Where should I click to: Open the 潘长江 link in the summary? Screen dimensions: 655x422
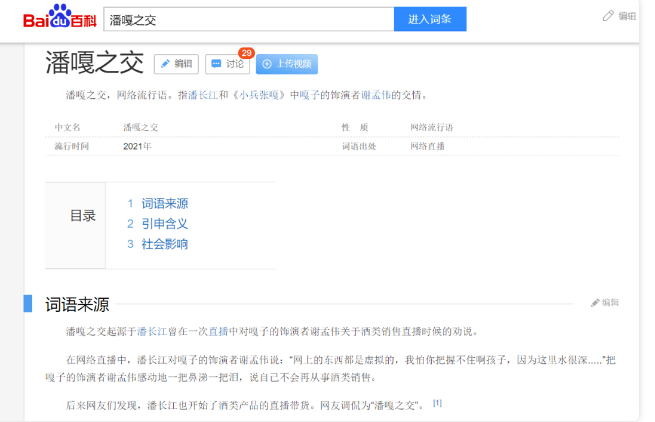(203, 95)
